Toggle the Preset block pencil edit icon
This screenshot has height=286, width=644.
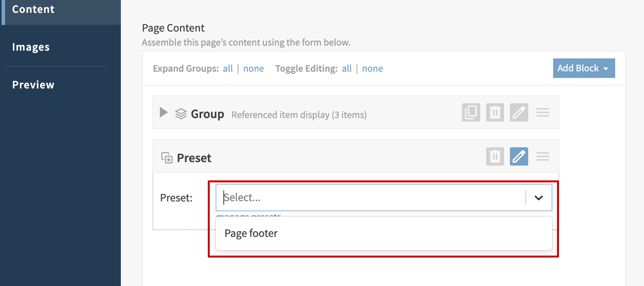519,157
